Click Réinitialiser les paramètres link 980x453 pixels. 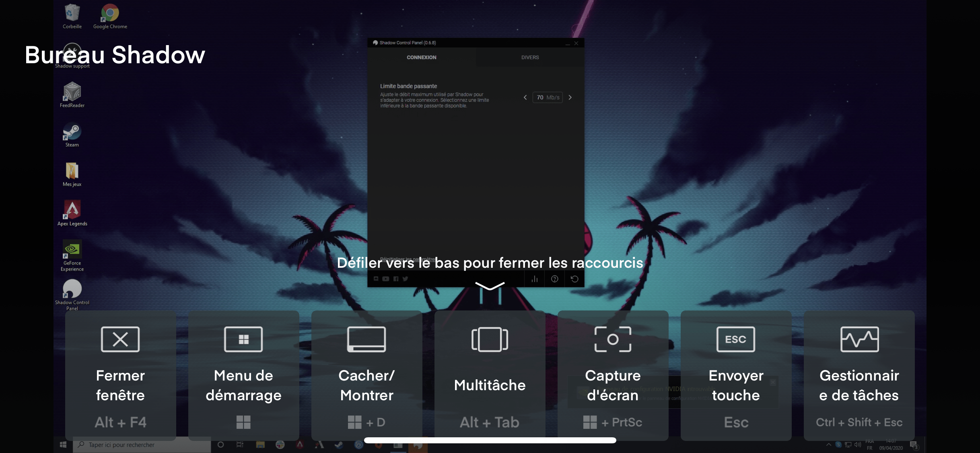(x=408, y=259)
